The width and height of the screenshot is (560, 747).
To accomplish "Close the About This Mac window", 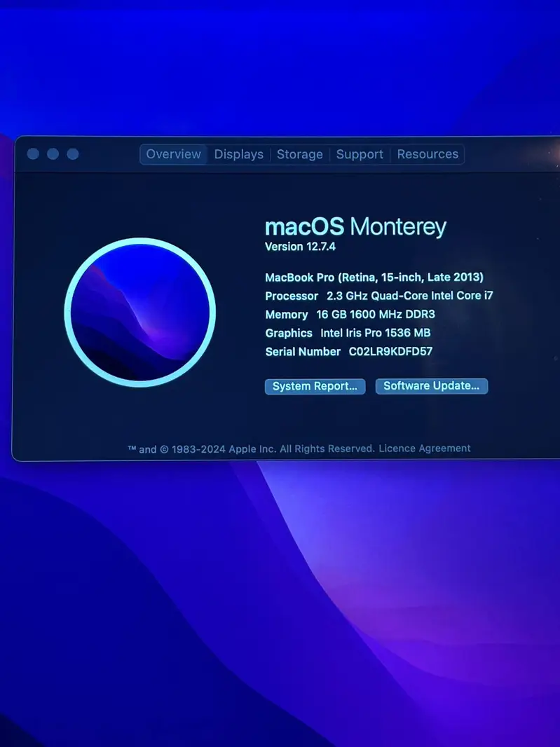I will [33, 154].
